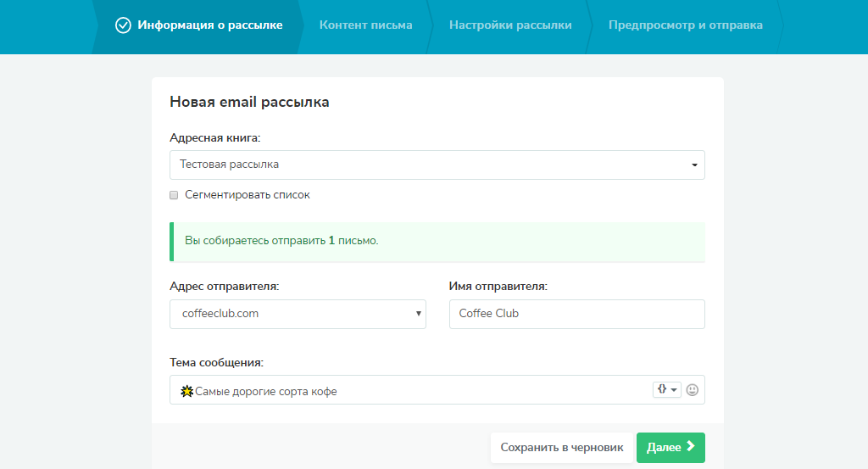Click the Новая email рассылка heading
Screen dimensions: 868x469
click(x=249, y=102)
